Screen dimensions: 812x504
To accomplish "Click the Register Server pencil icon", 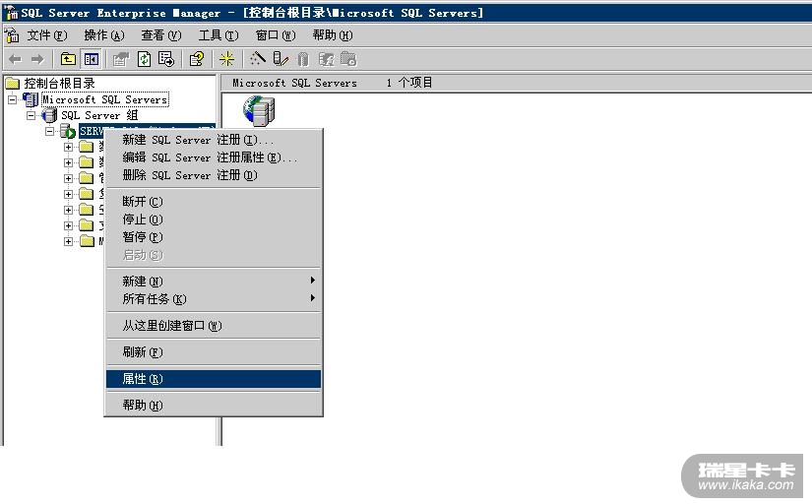I will pyautogui.click(x=281, y=59).
